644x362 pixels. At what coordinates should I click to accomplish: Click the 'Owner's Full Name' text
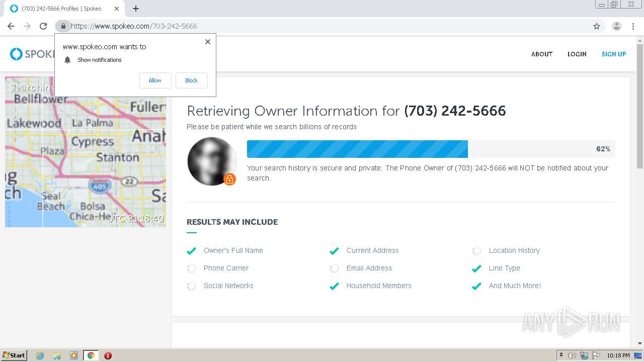pos(233,250)
